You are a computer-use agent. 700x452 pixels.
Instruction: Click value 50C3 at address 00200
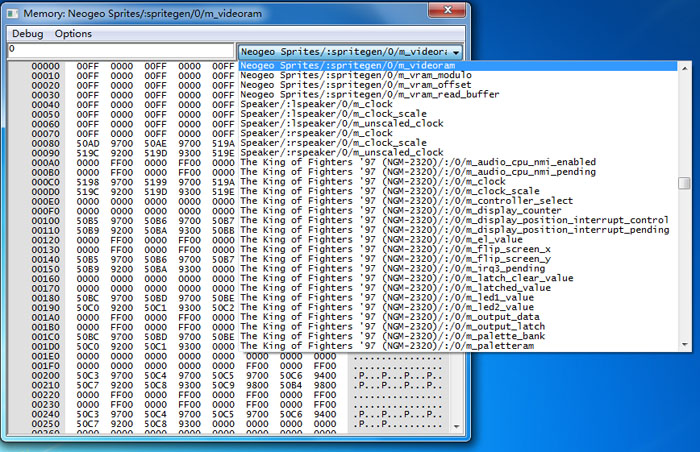point(88,376)
